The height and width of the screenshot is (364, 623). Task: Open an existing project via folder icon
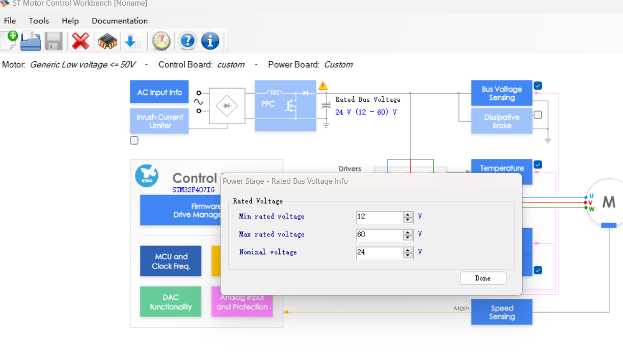pos(31,41)
